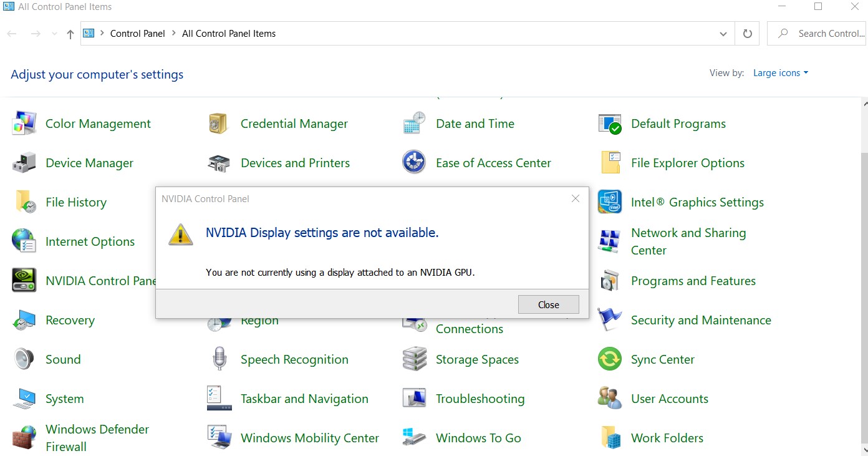The image size is (868, 456).
Task: Click the Speech Recognition microphone icon
Action: pos(219,359)
